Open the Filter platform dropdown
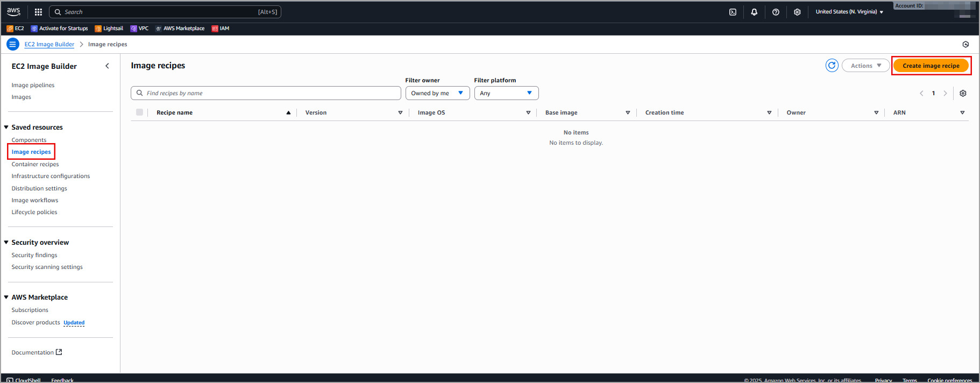The image size is (980, 383). (x=506, y=93)
